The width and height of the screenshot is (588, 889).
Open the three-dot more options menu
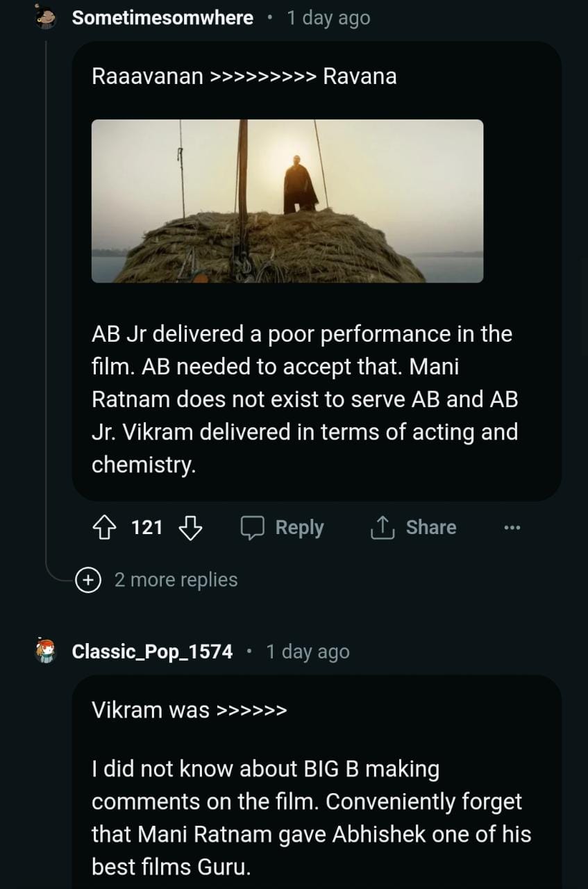coord(512,528)
